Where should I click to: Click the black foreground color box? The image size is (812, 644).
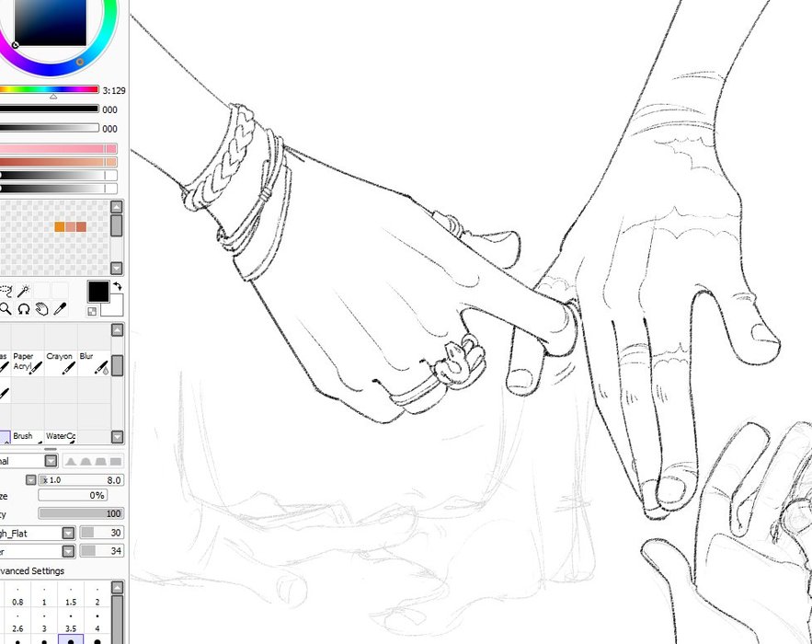[98, 292]
